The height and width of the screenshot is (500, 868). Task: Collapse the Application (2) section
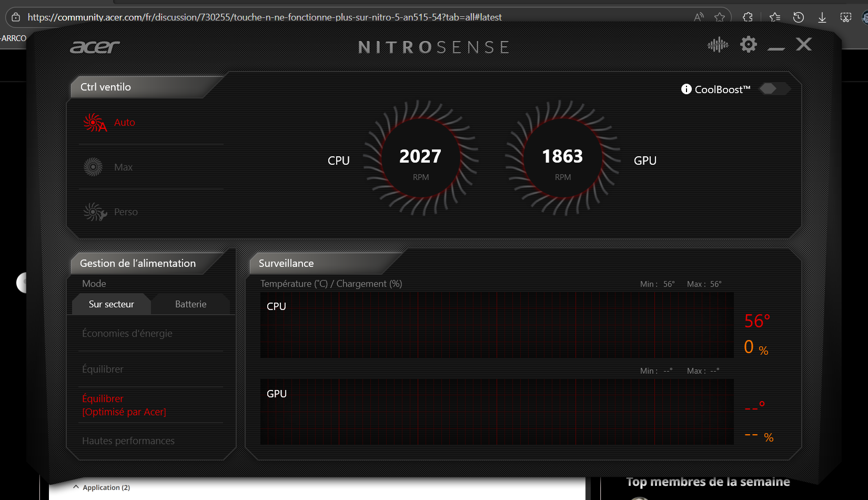point(76,487)
